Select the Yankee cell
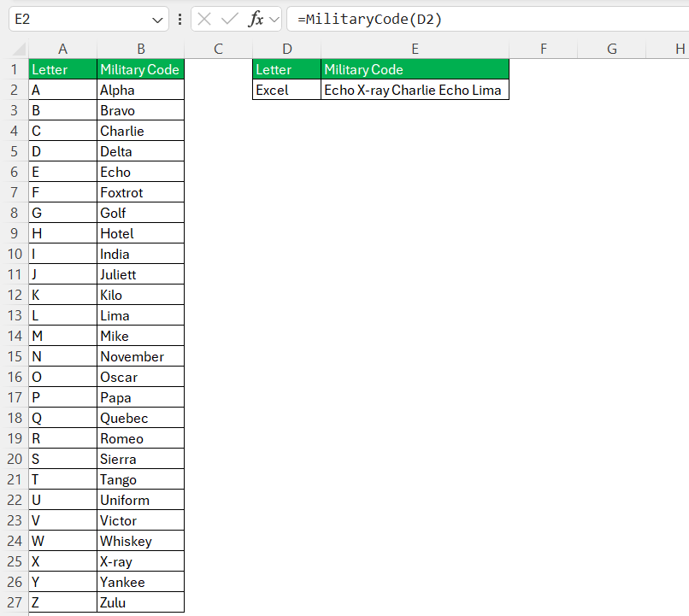The image size is (689, 616). 140,582
